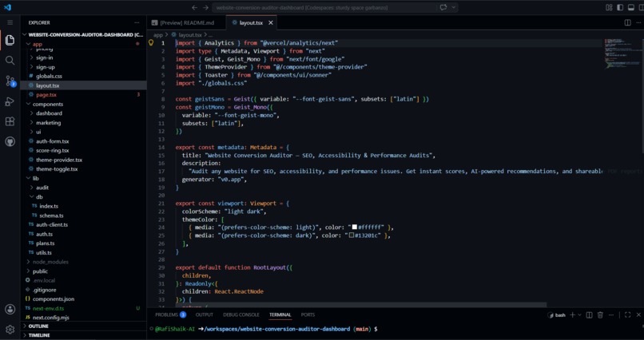Open the Accounts icon in activity bar
This screenshot has height=340, width=644.
click(x=10, y=309)
